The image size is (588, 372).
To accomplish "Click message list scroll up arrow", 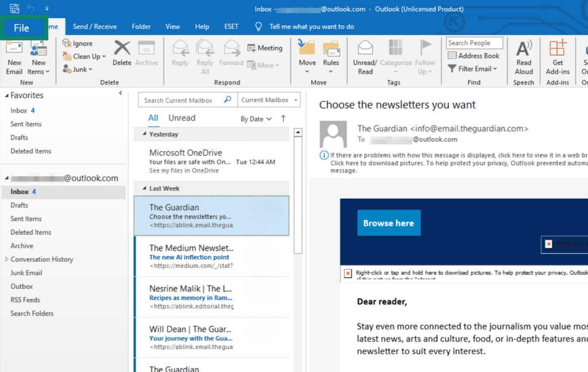I will pos(298,132).
